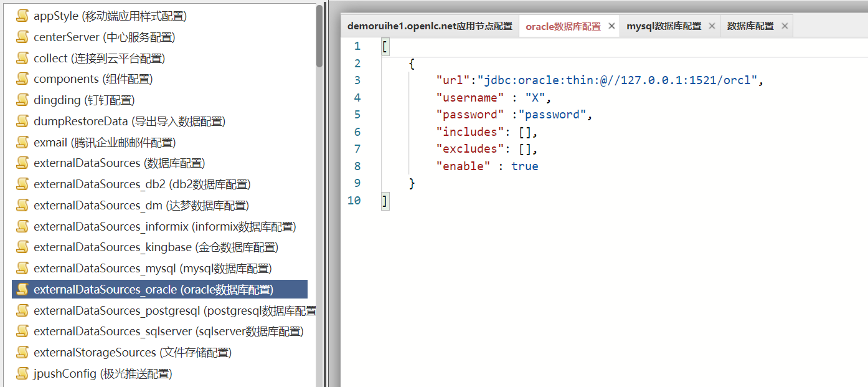
Task: Select components (组件配置) entry
Action: tap(93, 79)
